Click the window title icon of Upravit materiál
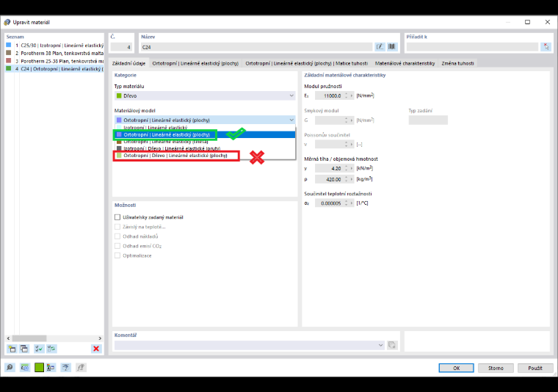The image size is (558, 392). tap(7, 22)
